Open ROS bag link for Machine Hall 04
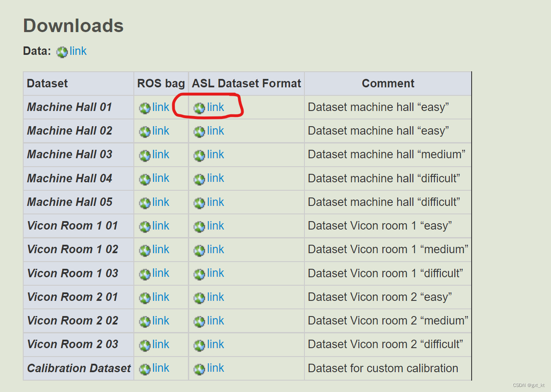551x392 pixels. (x=161, y=178)
